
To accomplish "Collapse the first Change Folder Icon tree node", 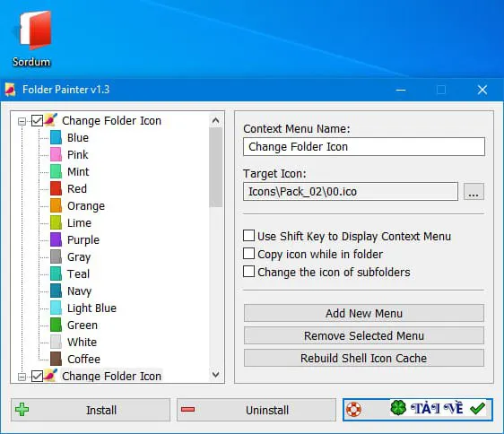I will tap(22, 121).
